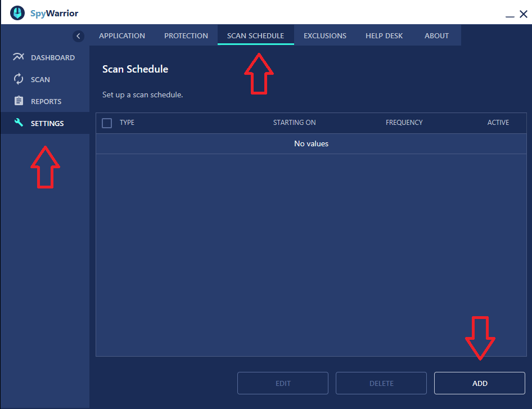532x409 pixels.
Task: Switch to the ABOUT tab
Action: [436, 35]
